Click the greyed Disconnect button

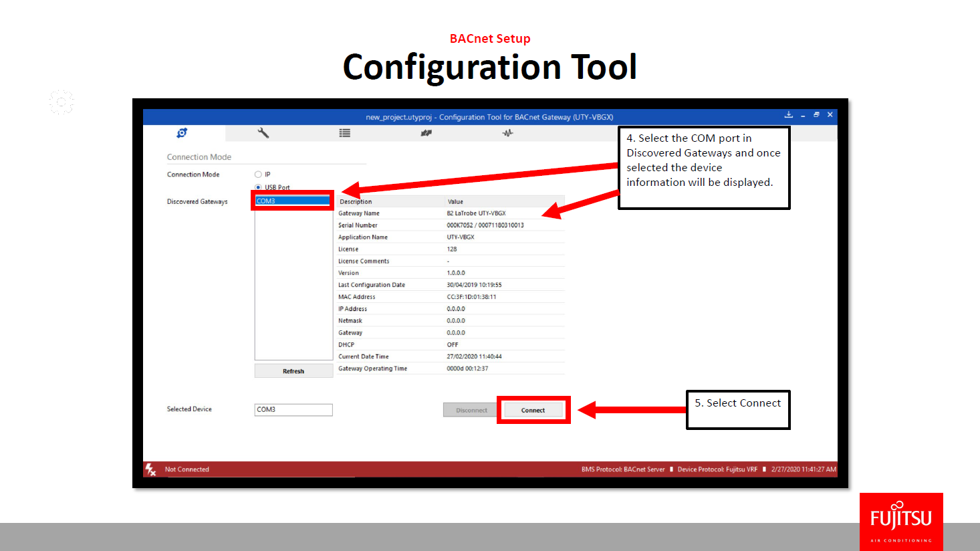(x=471, y=410)
